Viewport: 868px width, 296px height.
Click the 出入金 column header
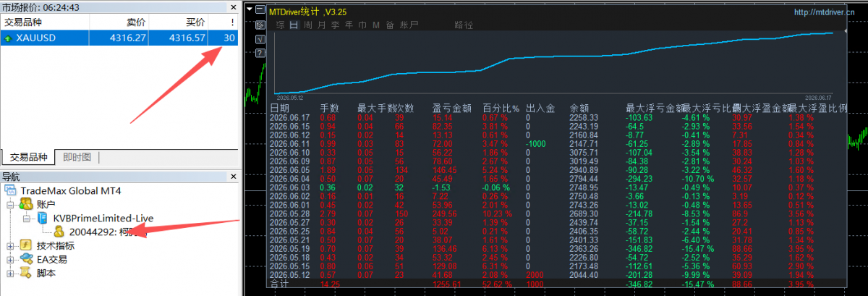click(540, 109)
